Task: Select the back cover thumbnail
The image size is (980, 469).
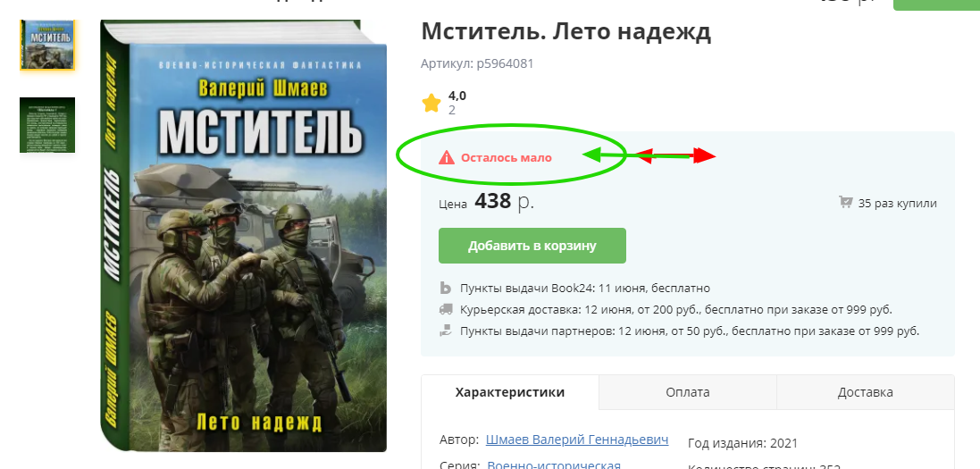Action: pyautogui.click(x=47, y=125)
